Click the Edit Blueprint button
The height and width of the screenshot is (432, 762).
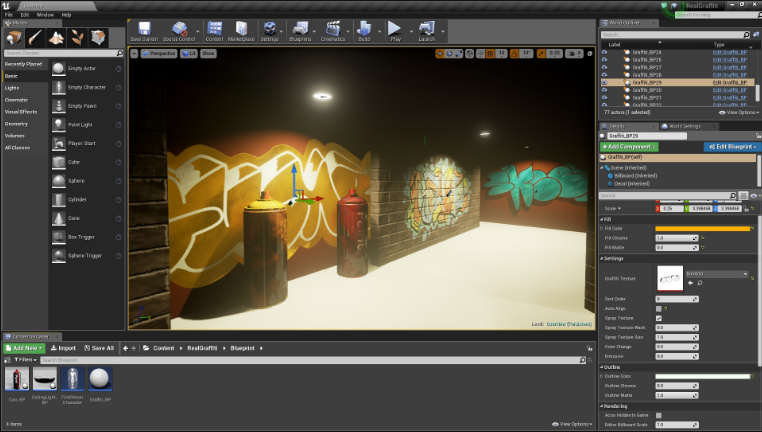tap(732, 147)
